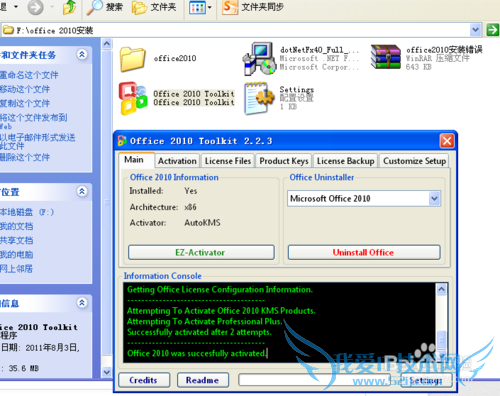This screenshot has height=396, width=500.
Task: Open Network Places (网上邻居) link
Action: (x=16, y=269)
